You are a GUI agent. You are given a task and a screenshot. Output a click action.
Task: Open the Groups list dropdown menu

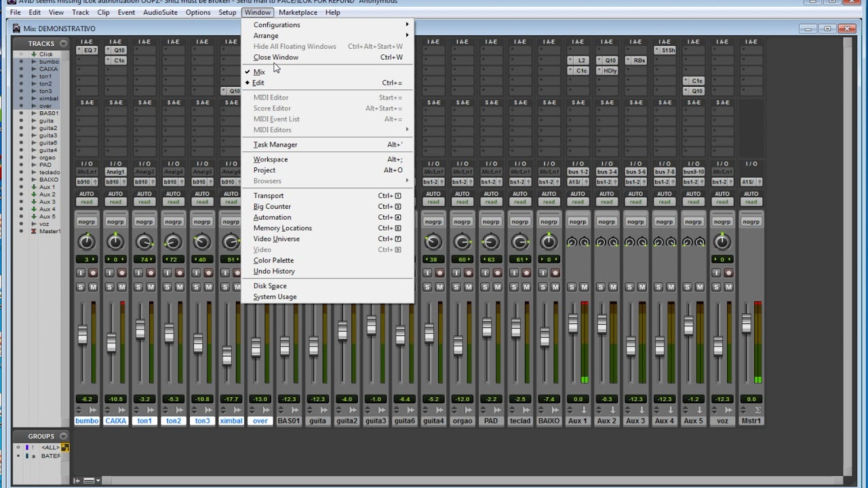click(x=63, y=436)
